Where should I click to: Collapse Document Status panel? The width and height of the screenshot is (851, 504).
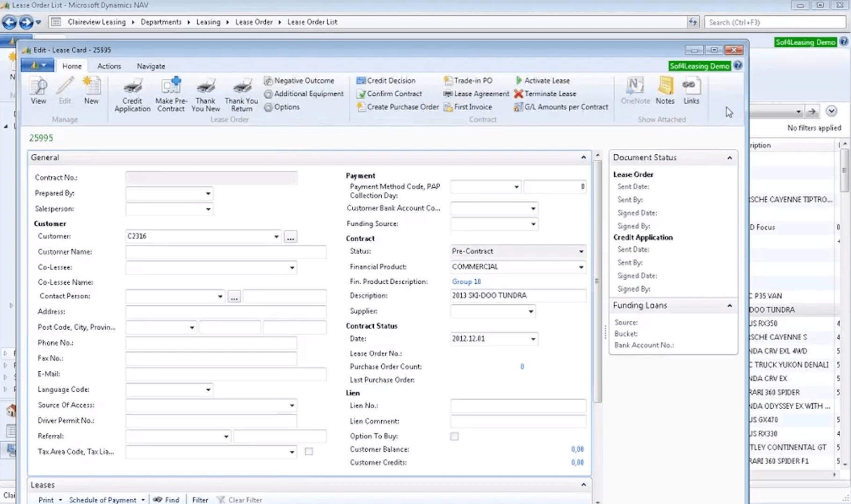click(x=729, y=158)
